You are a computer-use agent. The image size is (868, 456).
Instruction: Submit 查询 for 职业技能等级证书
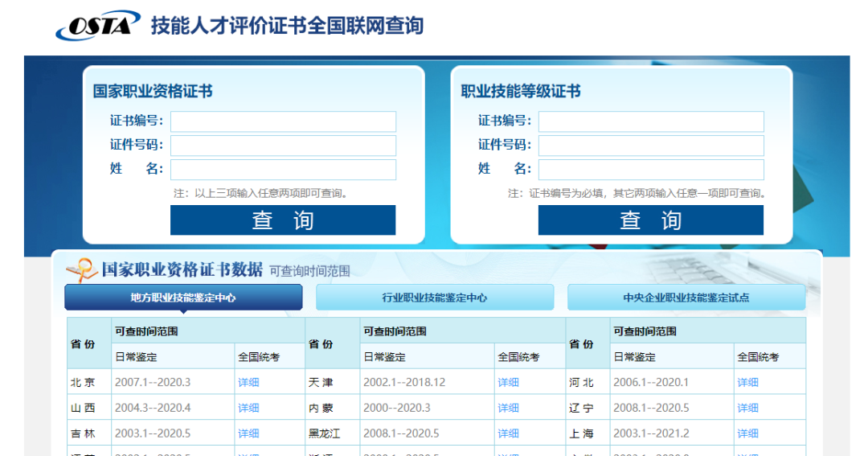click(651, 220)
